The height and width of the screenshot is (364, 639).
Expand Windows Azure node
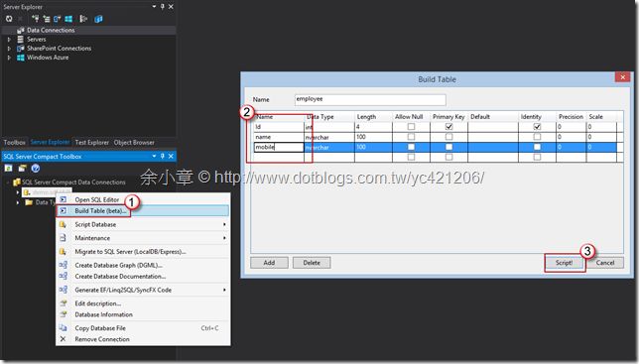tap(9, 58)
